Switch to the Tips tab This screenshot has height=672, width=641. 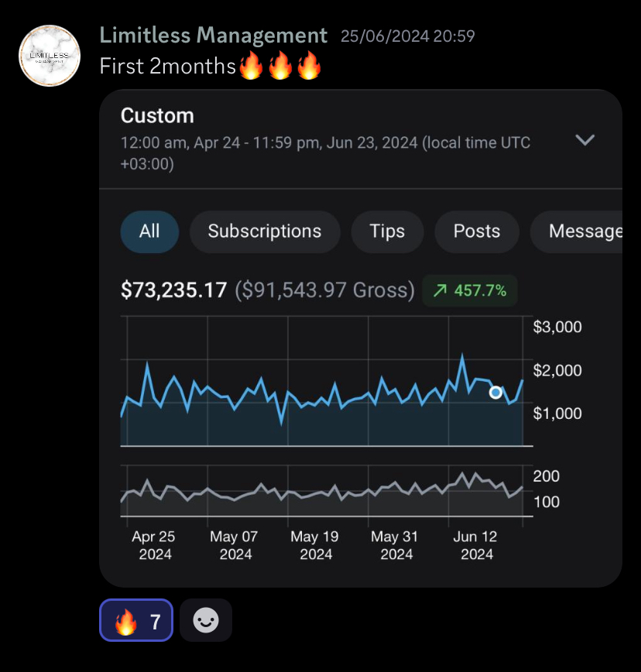pos(387,231)
